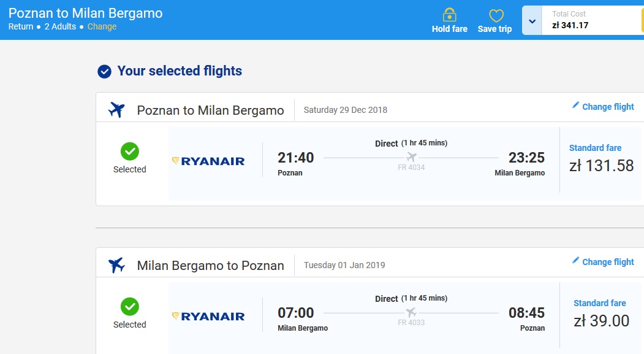Viewport: 644px width, 354px height.
Task: Click the Total Cost zł 341.17 box
Action: click(x=591, y=20)
